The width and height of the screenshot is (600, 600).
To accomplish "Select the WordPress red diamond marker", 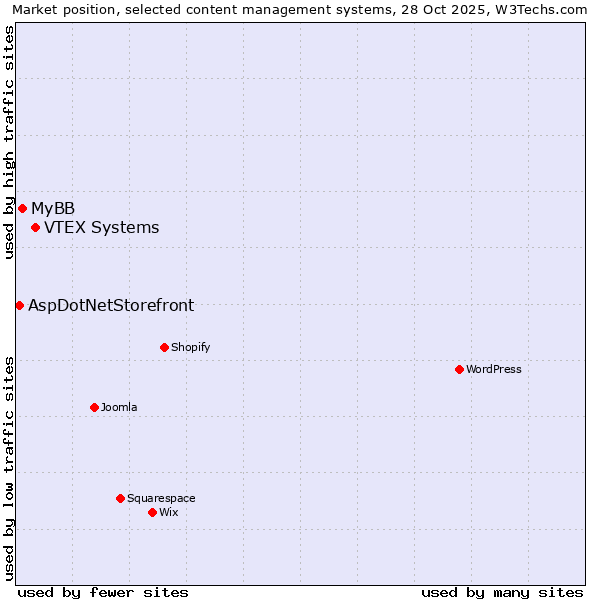I will click(459, 370).
